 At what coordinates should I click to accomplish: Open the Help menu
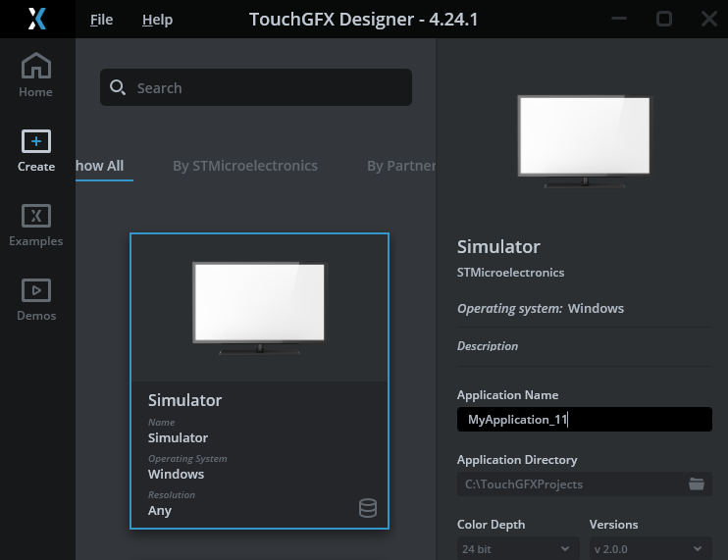pyautogui.click(x=157, y=20)
